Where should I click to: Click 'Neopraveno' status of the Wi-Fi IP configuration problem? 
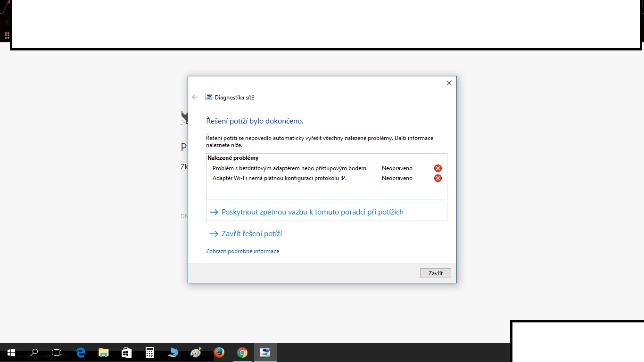[x=397, y=178]
